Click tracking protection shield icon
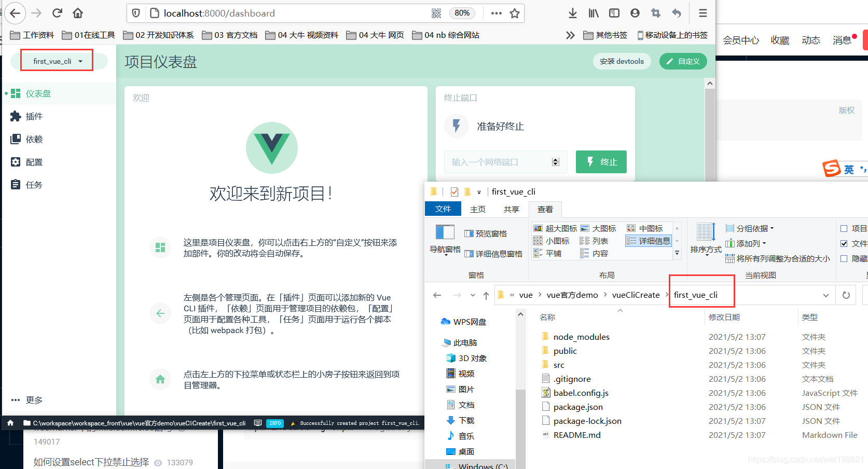This screenshot has width=868, height=469. 136,13
